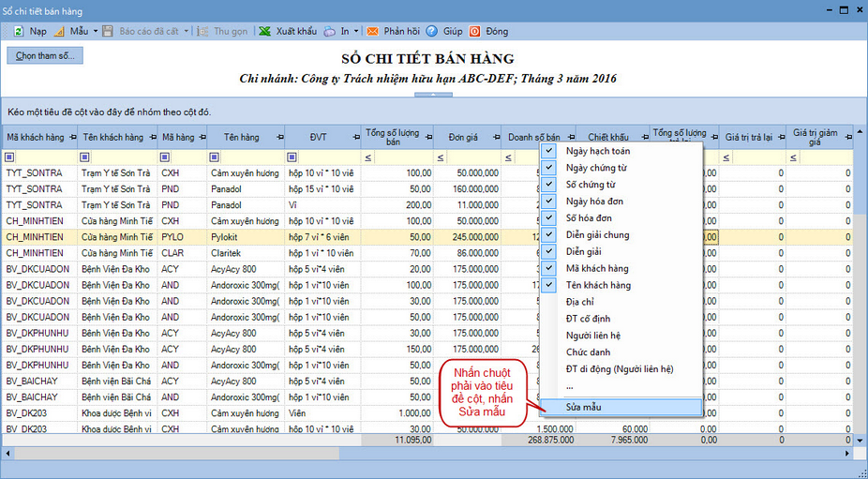Image resolution: width=868 pixels, height=479 pixels.
Task: Open the In print dropdown arrow
Action: click(356, 32)
